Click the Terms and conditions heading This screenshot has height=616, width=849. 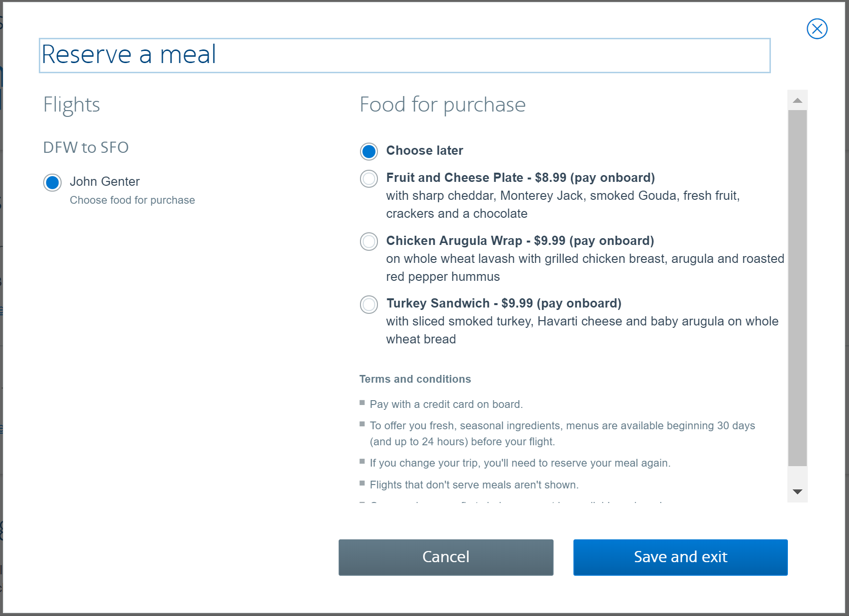[415, 379]
